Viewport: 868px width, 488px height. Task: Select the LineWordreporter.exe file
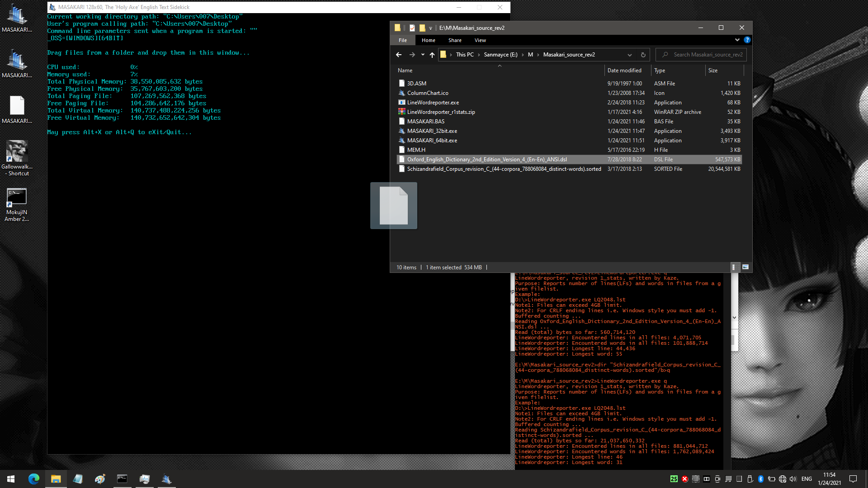[569, 103]
